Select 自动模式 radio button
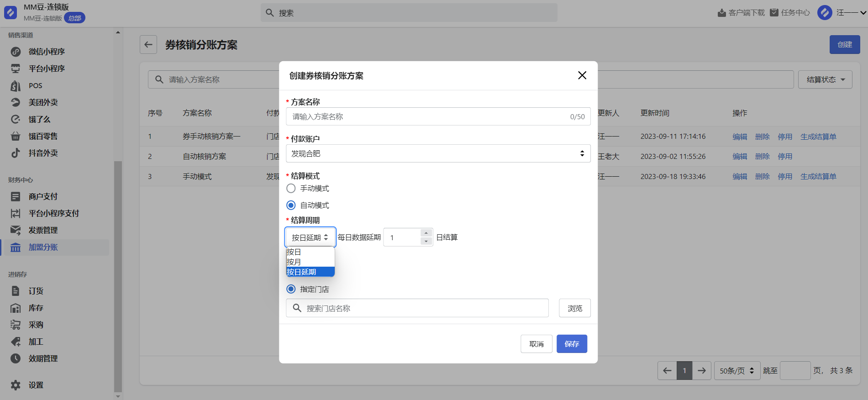The height and width of the screenshot is (400, 868). click(291, 205)
